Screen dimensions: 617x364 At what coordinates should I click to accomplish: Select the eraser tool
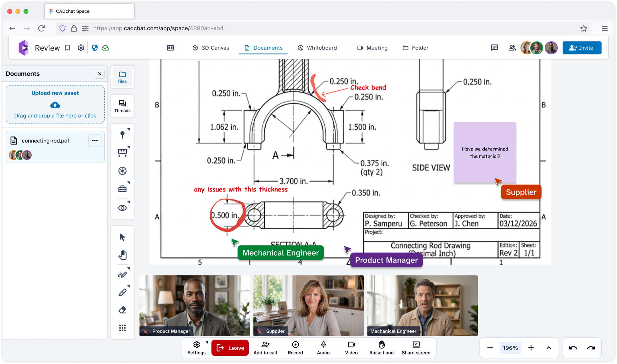(x=122, y=310)
